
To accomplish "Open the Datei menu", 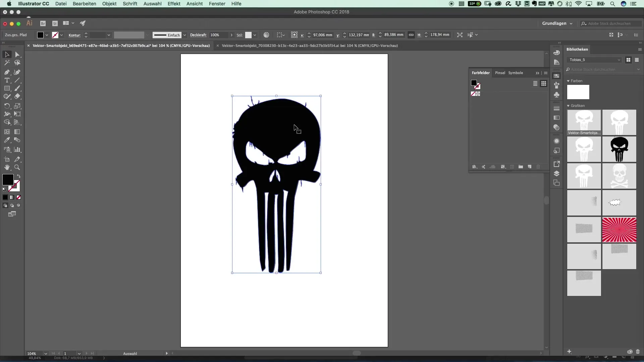I will 61,4.
